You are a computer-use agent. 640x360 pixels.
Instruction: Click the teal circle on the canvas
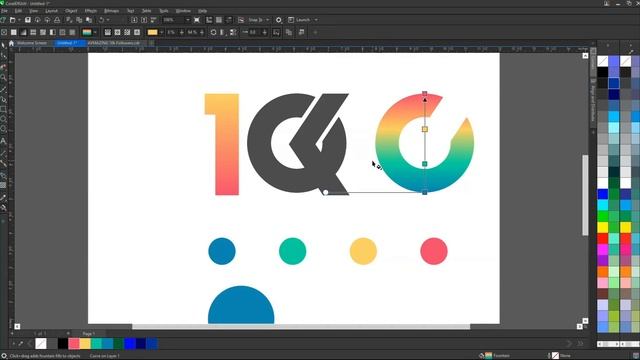pyautogui.click(x=293, y=251)
